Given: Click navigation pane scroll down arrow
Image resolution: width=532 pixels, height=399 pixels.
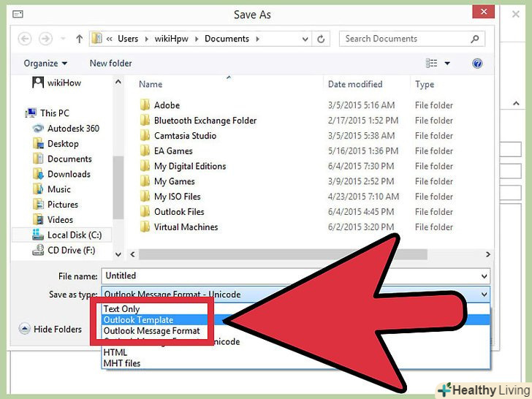Looking at the screenshot, I should (118, 254).
